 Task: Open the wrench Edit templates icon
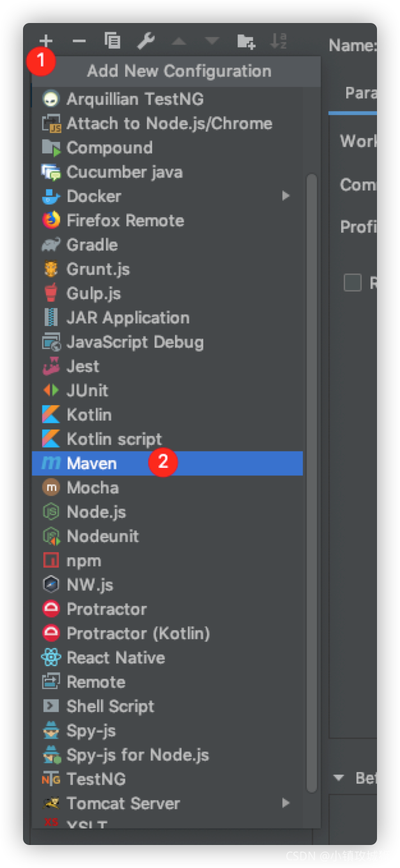coord(146,42)
